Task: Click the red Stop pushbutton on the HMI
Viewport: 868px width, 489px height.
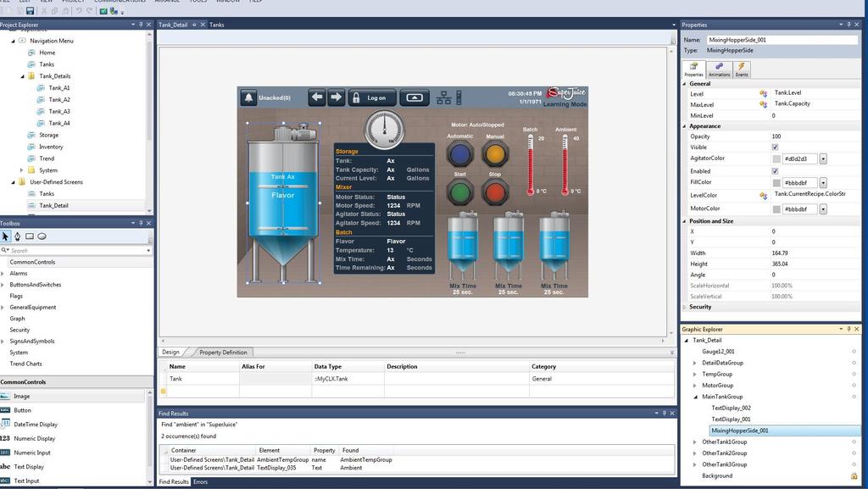Action: pos(495,192)
